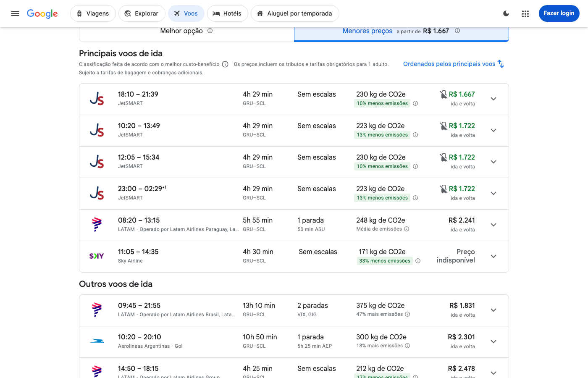Click JetSMART logo of 12:05 flight

point(97,162)
